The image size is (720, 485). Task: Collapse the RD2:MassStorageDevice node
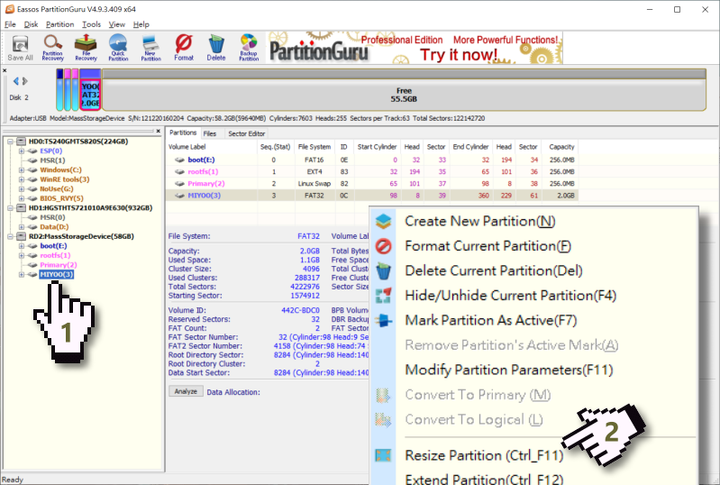(x=10, y=237)
